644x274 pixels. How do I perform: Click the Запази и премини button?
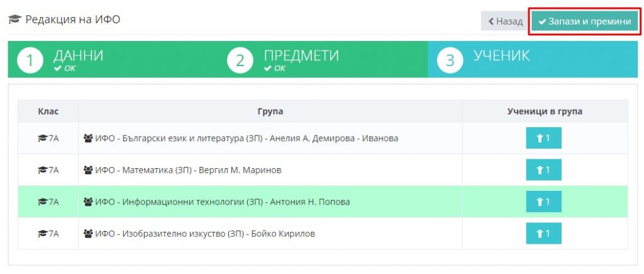point(585,21)
